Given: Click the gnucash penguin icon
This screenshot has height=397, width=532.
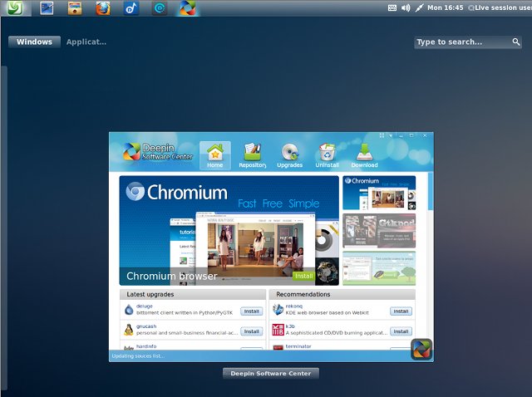Looking at the screenshot, I should pos(129,330).
